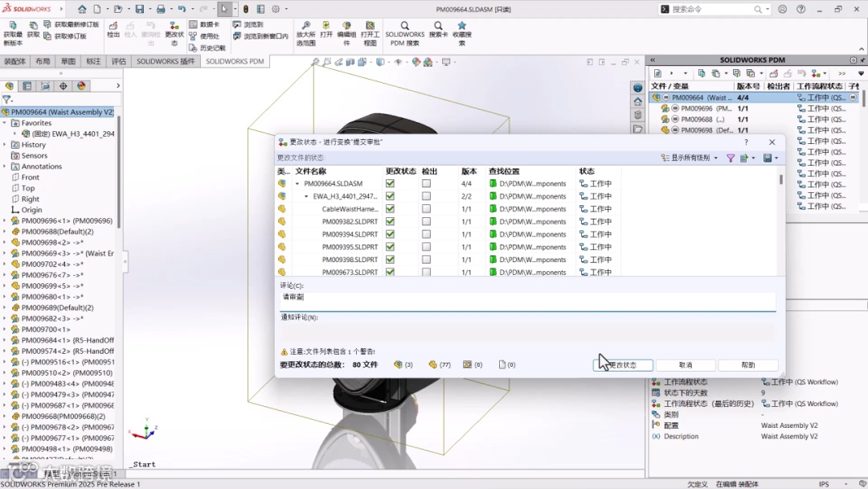868x489 pixels.
Task: Collapse Favorites folder in feature tree
Action: click(x=5, y=123)
